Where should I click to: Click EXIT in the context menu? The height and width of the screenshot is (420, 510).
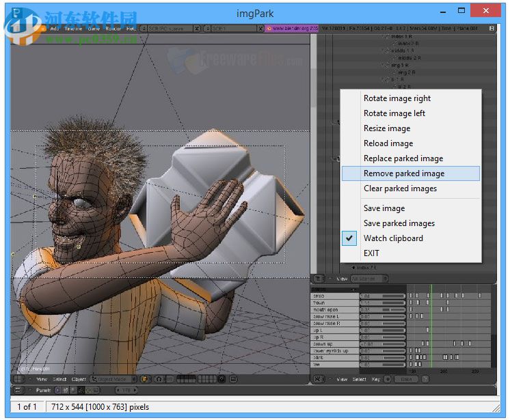(x=371, y=253)
